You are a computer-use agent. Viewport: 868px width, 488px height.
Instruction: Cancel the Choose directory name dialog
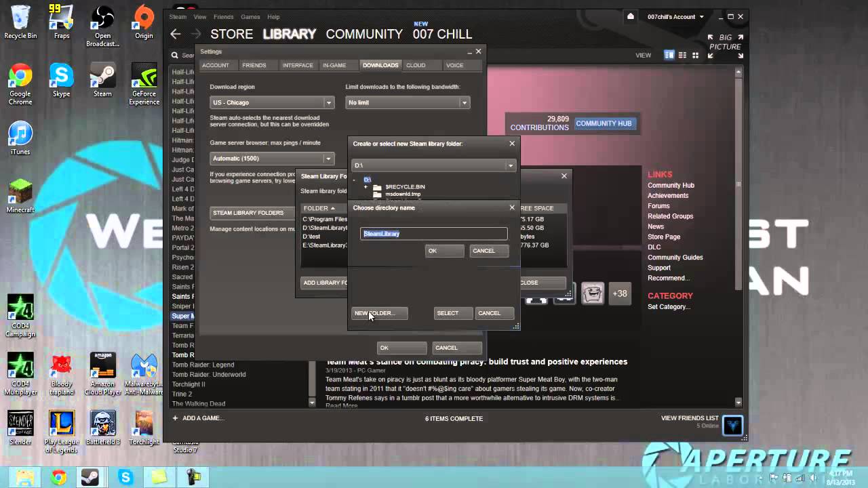tap(488, 251)
